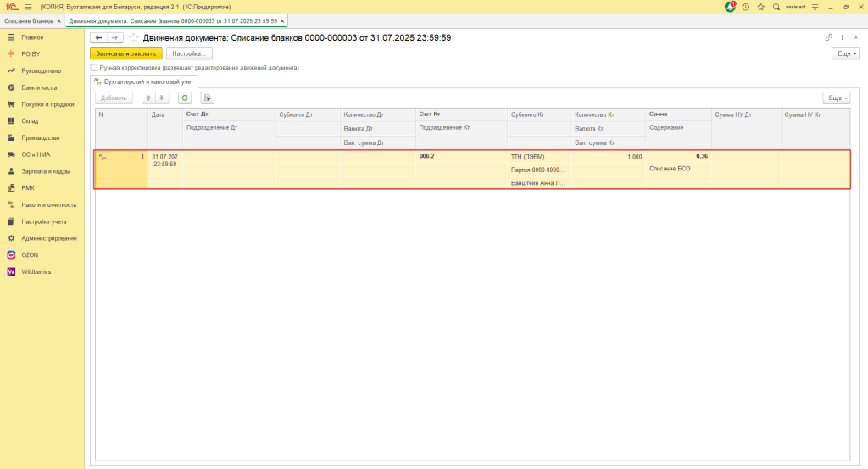Expand the top Еще dropdown

click(845, 53)
